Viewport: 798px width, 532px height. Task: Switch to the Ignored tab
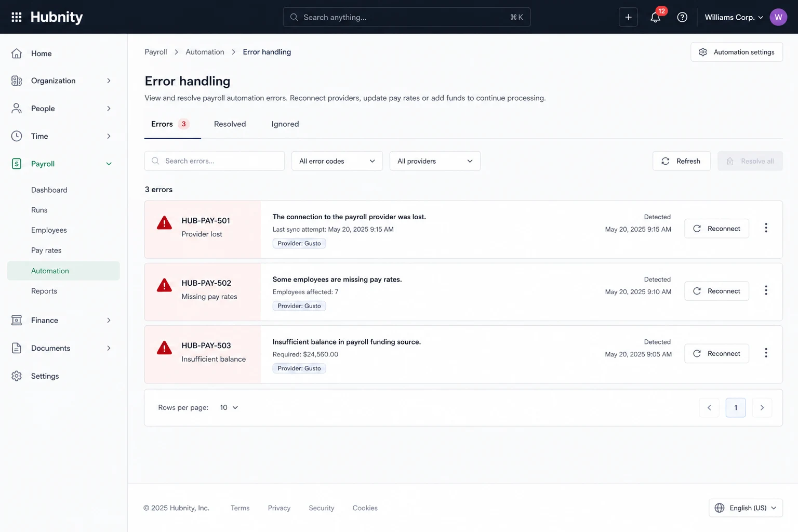click(x=285, y=124)
